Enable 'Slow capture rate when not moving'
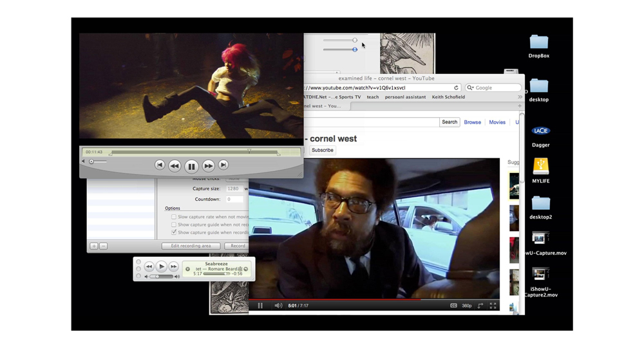This screenshot has height=348, width=644. tap(174, 217)
